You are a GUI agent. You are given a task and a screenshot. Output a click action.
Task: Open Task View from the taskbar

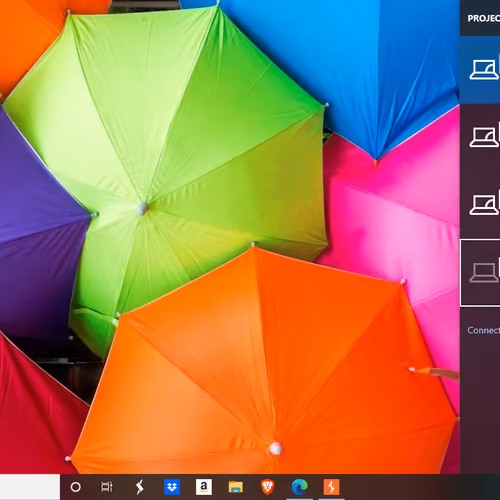click(107, 487)
